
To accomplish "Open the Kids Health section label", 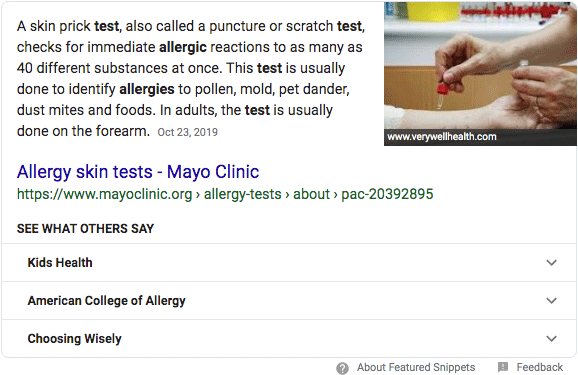I will (60, 263).
